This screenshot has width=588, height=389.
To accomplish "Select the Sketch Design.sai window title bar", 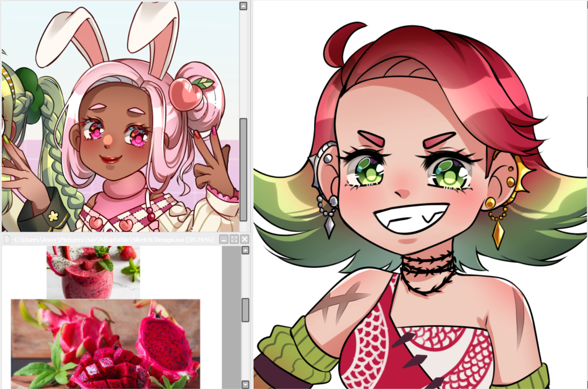I will click(x=113, y=239).
